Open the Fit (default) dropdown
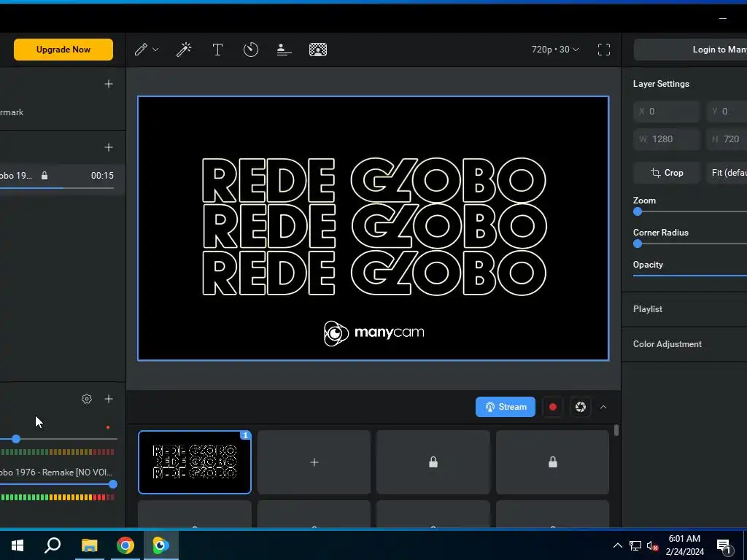 727,173
